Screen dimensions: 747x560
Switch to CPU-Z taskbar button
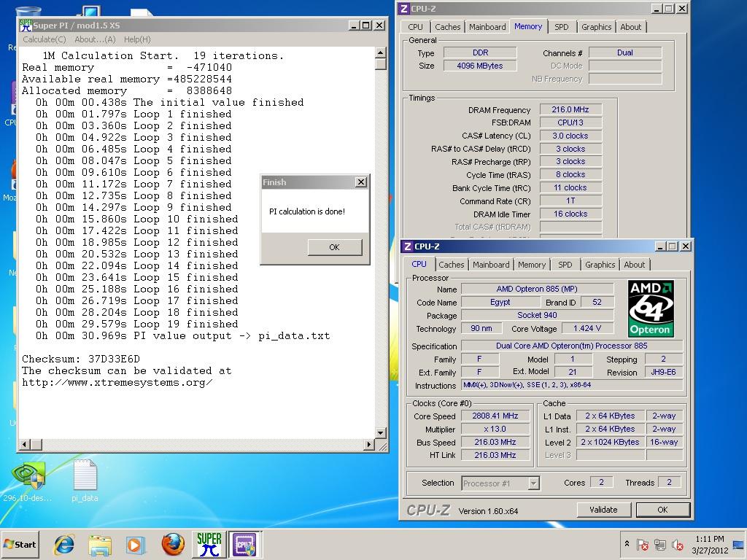point(245,544)
